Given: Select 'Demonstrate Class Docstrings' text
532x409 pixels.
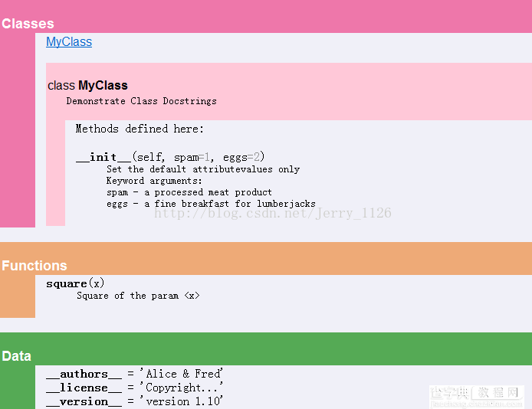Looking at the screenshot, I should [141, 101].
